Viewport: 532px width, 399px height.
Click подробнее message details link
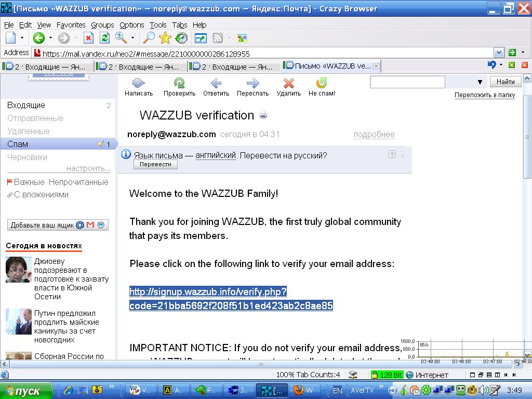pyautogui.click(x=374, y=135)
